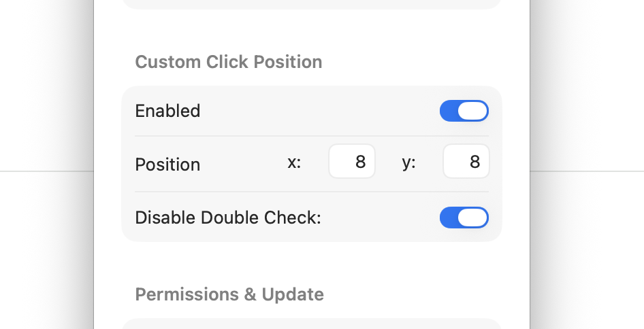644x329 pixels.
Task: Click the "Position" row label
Action: pos(167,164)
